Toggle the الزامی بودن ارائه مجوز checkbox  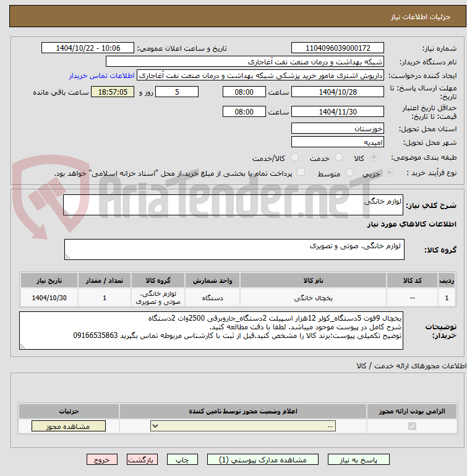(x=412, y=426)
